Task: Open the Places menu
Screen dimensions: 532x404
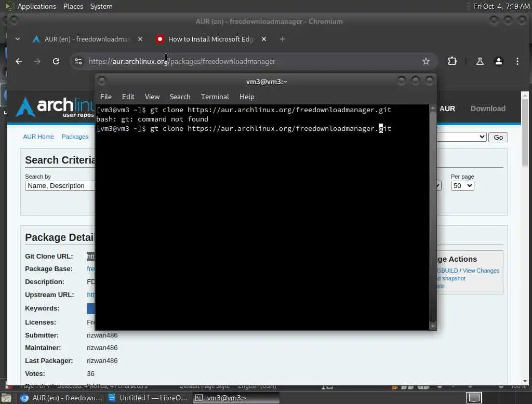Action: (x=73, y=6)
